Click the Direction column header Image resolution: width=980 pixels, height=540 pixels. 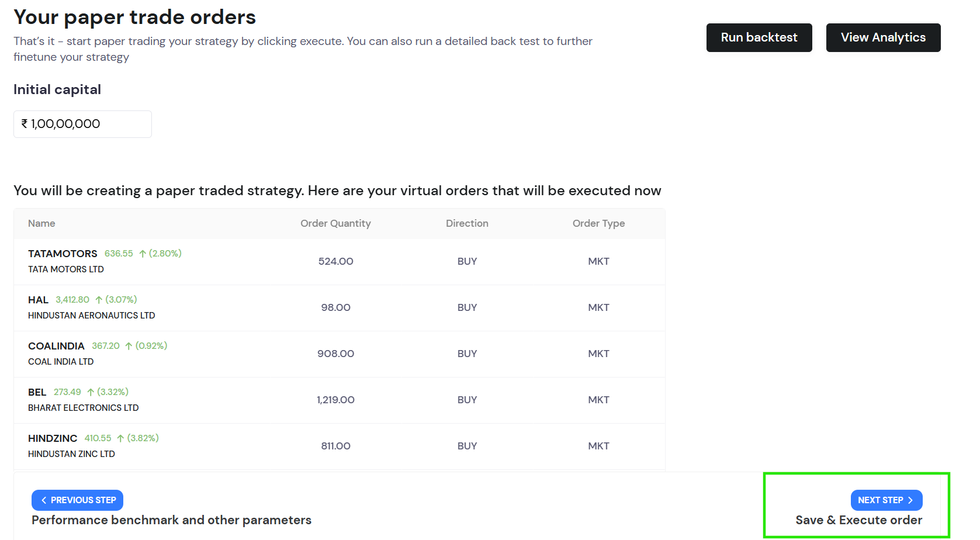click(x=467, y=223)
